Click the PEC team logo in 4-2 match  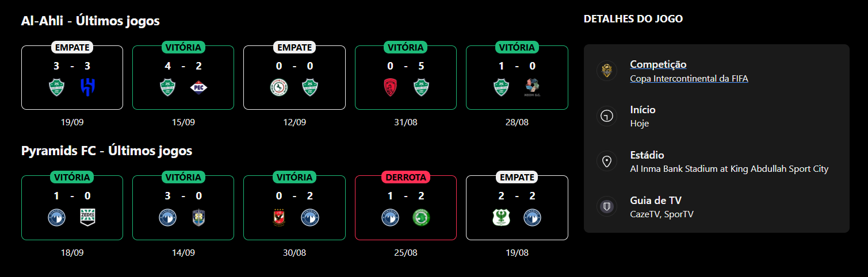click(x=198, y=87)
